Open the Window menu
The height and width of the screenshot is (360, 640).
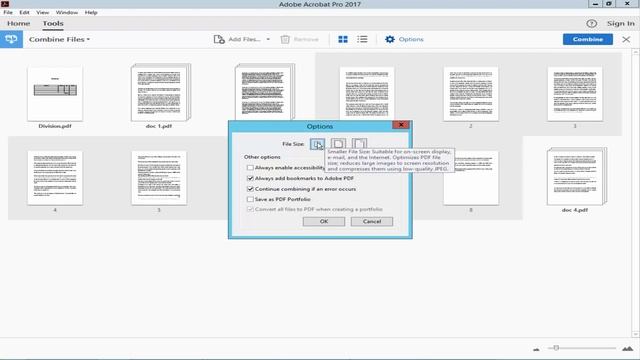67,13
